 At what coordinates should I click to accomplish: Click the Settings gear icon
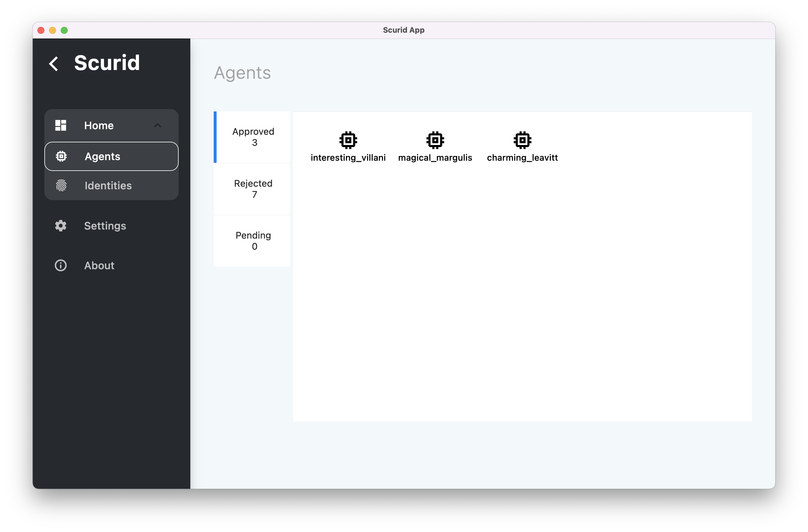[61, 226]
